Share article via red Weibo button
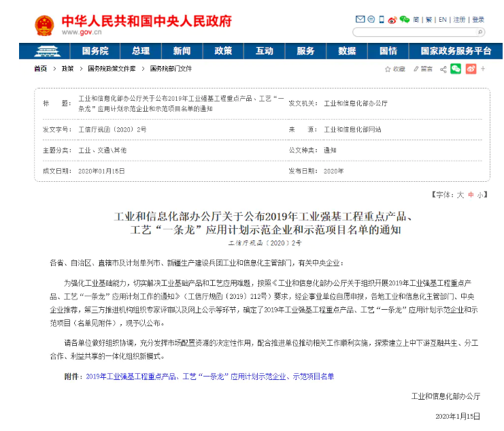The image size is (504, 431). [470, 69]
